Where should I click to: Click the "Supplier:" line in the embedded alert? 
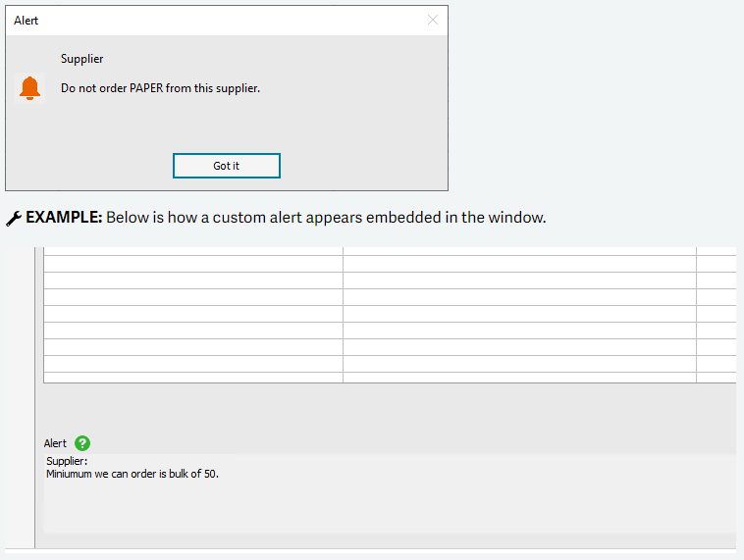67,461
